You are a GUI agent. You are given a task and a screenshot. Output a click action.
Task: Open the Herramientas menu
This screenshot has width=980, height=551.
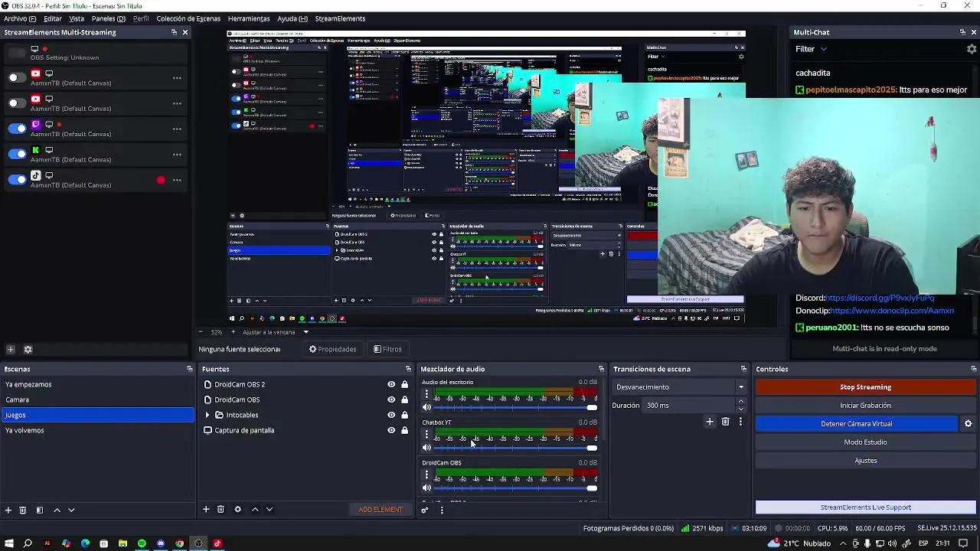(249, 18)
